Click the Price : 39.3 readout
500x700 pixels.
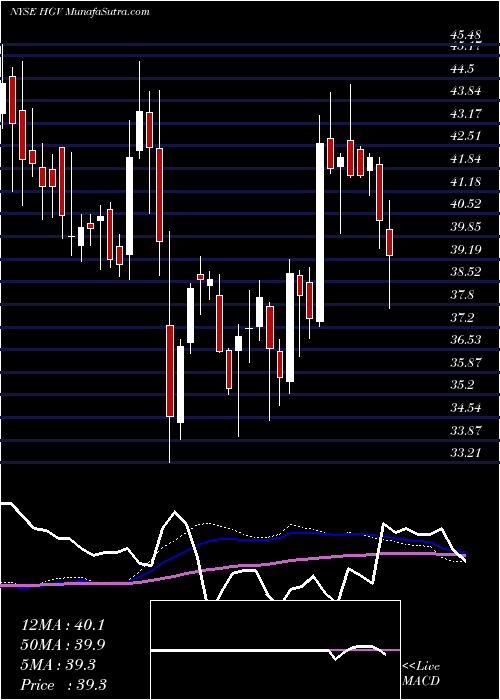[63, 685]
